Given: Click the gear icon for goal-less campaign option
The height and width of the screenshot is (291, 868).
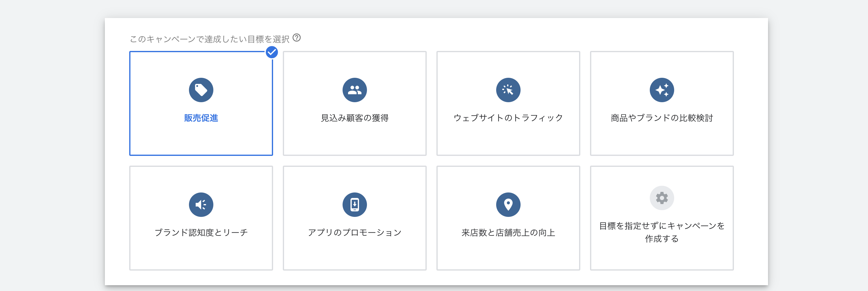Looking at the screenshot, I should [x=661, y=198].
